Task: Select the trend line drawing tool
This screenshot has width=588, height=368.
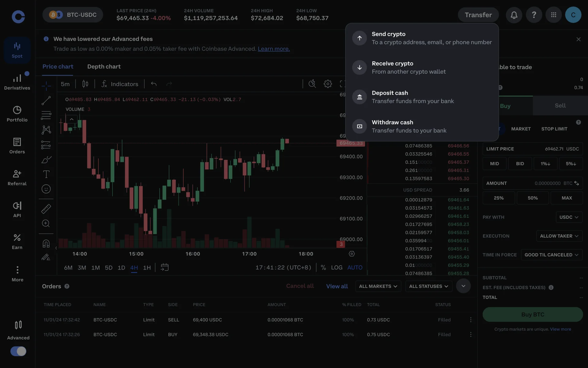Action: [46, 100]
